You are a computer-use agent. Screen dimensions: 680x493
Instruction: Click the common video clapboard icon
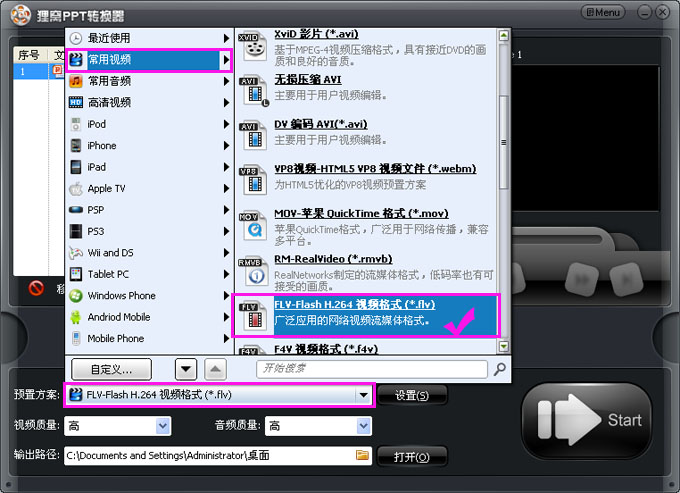click(x=75, y=59)
